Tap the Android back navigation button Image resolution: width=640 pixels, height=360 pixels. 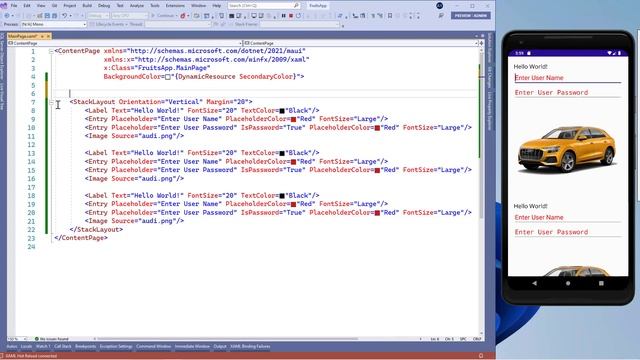pyautogui.click(x=534, y=283)
